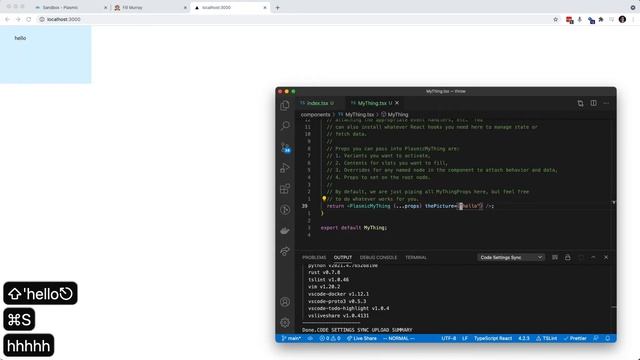This screenshot has height=360, width=640.
Task: Bookmark this page with the star icon
Action: [556, 19]
